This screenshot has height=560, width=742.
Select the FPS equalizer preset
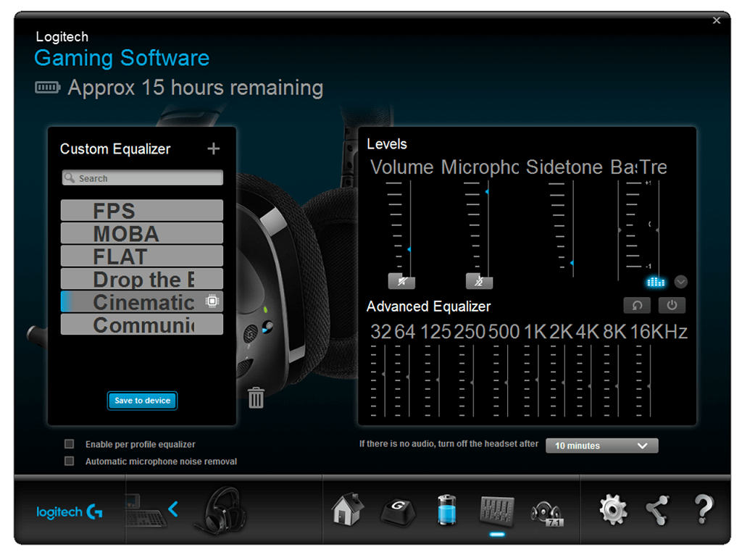click(x=142, y=211)
